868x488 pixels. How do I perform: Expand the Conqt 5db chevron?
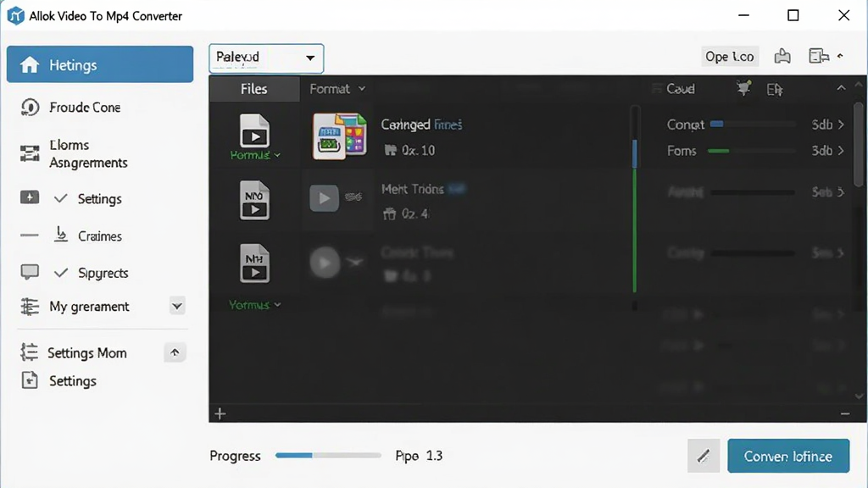[x=842, y=125]
